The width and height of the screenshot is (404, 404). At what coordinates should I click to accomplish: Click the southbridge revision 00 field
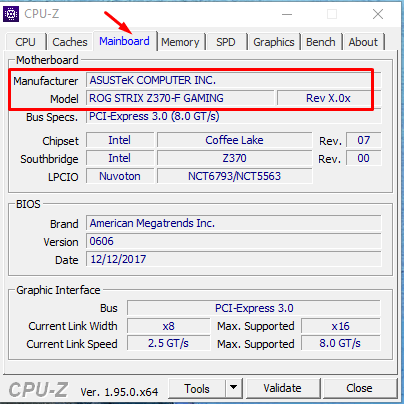click(x=364, y=158)
